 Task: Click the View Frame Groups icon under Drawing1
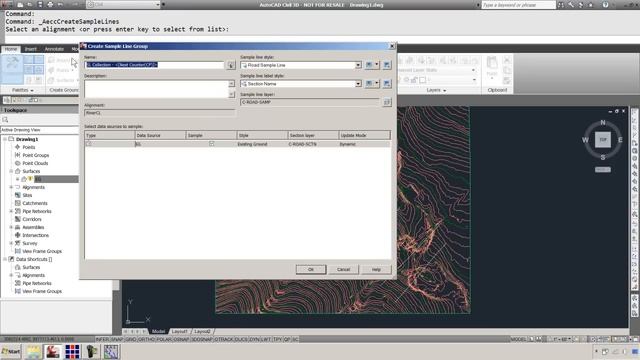pos(18,251)
